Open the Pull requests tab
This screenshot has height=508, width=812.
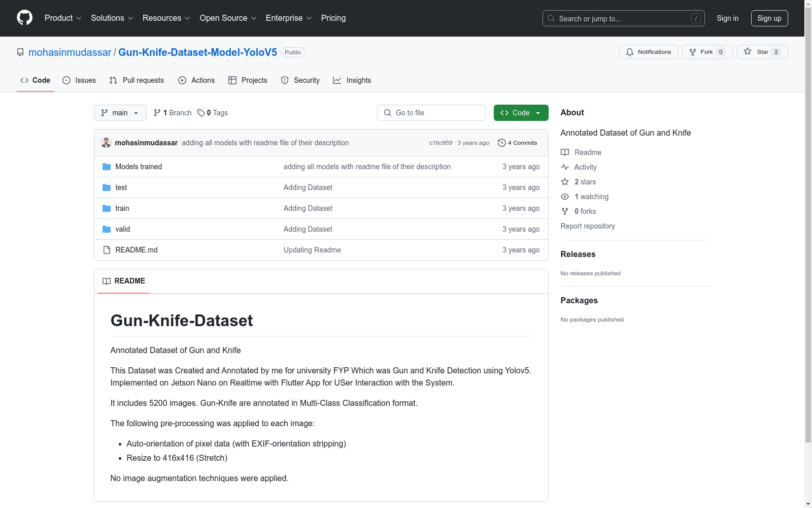pos(137,80)
